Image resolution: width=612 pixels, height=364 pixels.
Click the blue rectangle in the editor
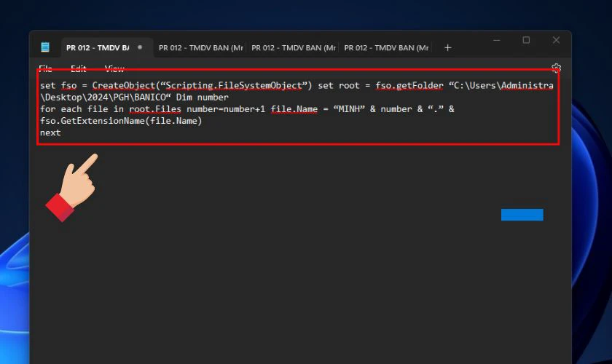tap(522, 215)
